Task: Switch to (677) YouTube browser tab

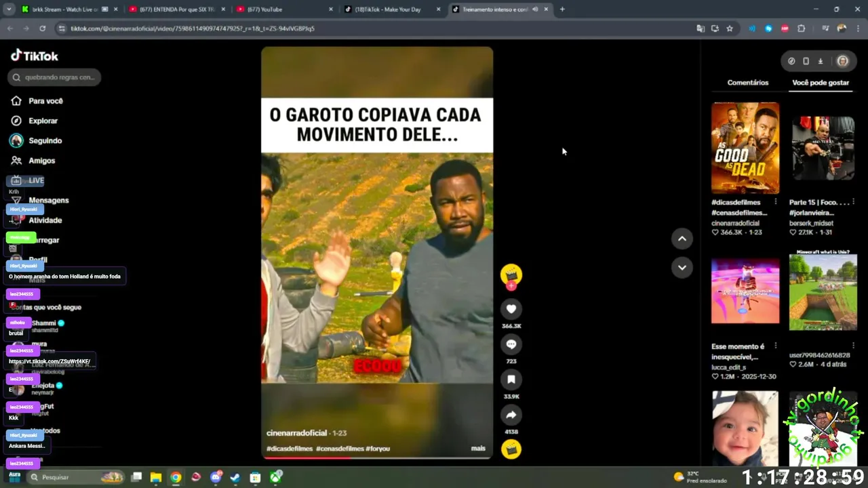Action: click(285, 9)
